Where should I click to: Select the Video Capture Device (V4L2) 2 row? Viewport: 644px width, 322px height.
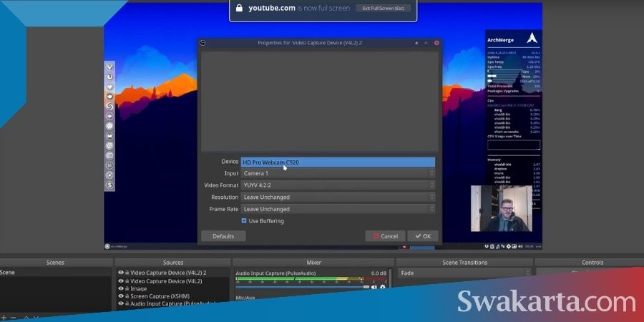pos(172,273)
